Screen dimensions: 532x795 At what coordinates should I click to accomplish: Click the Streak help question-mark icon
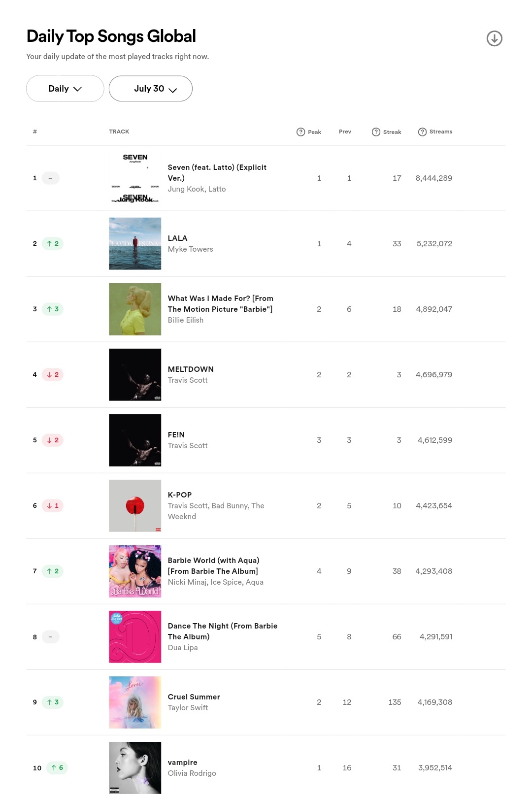(376, 132)
